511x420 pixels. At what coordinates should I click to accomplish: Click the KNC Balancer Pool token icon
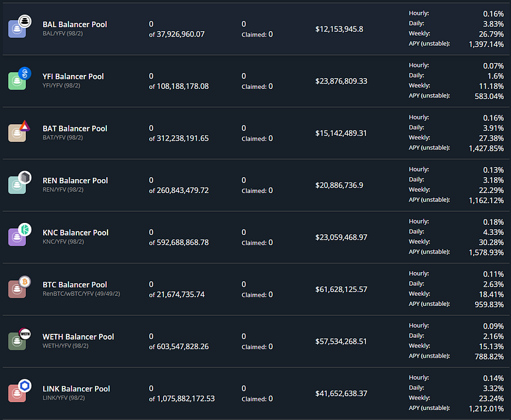click(x=19, y=235)
